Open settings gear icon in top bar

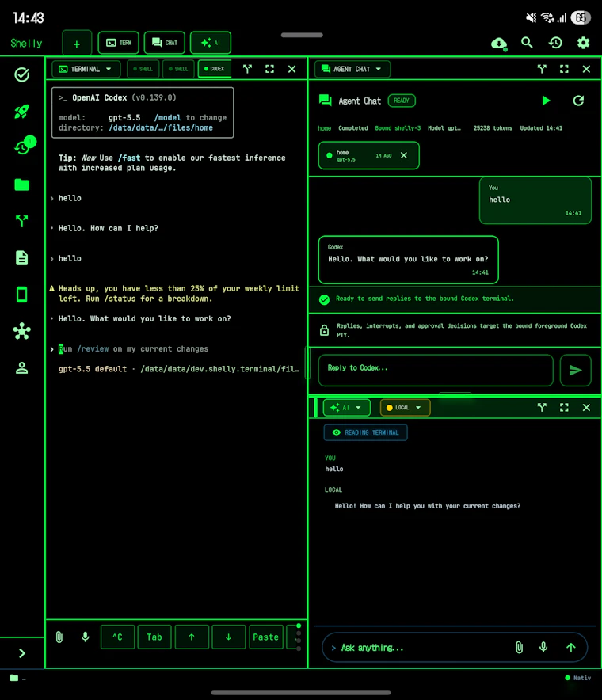coord(583,43)
